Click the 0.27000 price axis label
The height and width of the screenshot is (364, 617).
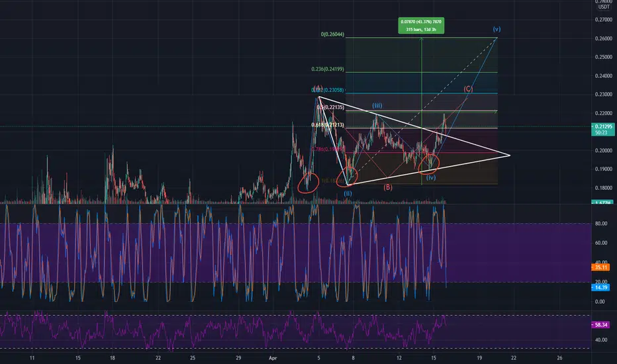coord(604,20)
